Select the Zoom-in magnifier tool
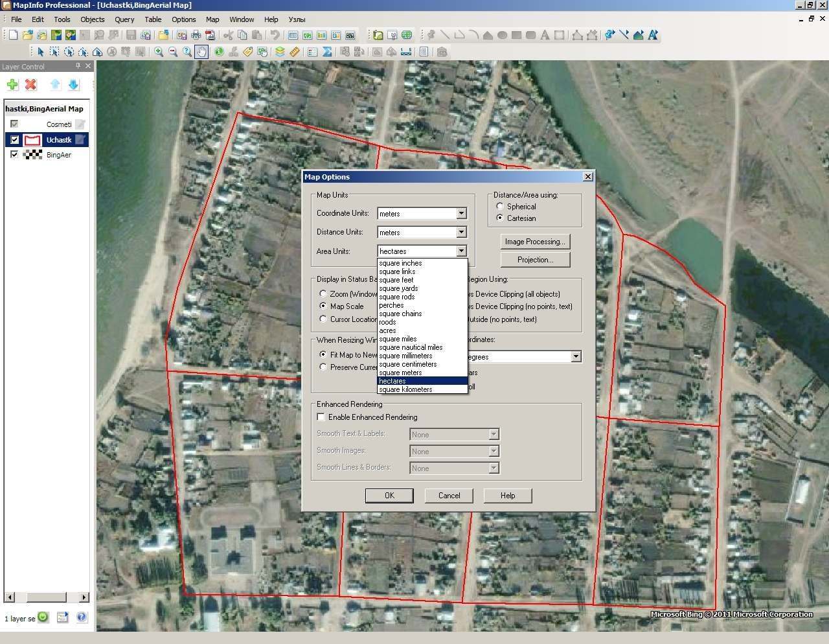The width and height of the screenshot is (829, 644). [159, 52]
